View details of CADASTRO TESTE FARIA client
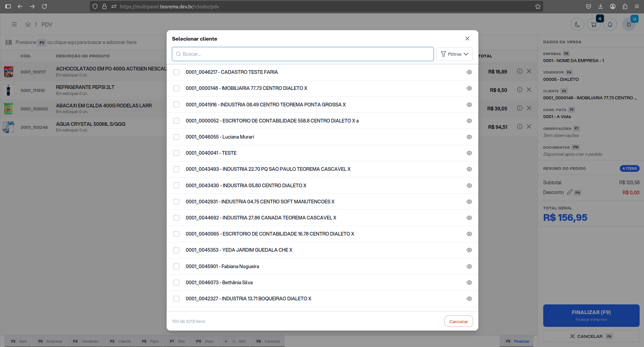The height and width of the screenshot is (347, 644). pyautogui.click(x=469, y=72)
